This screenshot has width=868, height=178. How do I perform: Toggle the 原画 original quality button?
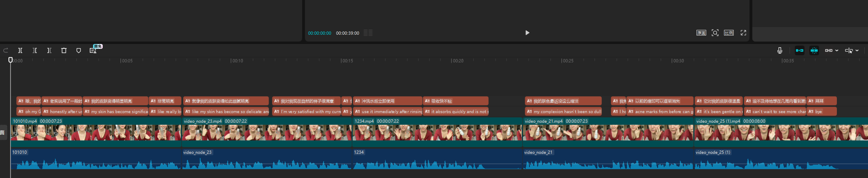coord(701,33)
